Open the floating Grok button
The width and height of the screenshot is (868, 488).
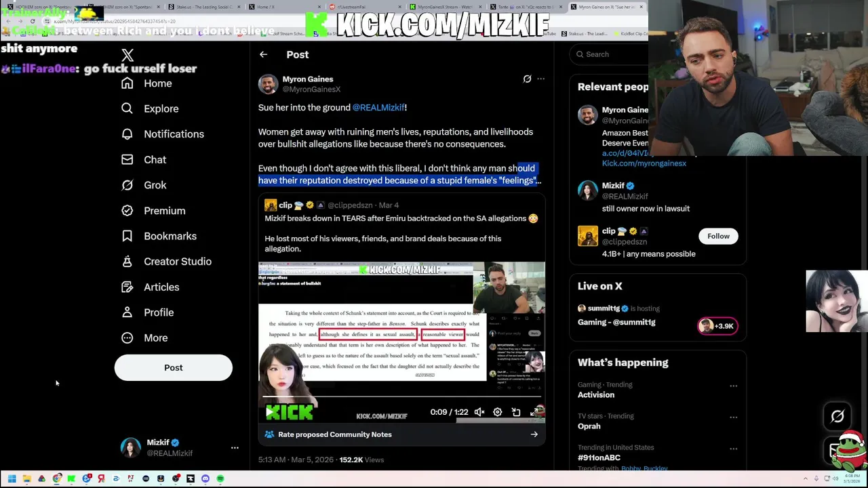pyautogui.click(x=837, y=416)
